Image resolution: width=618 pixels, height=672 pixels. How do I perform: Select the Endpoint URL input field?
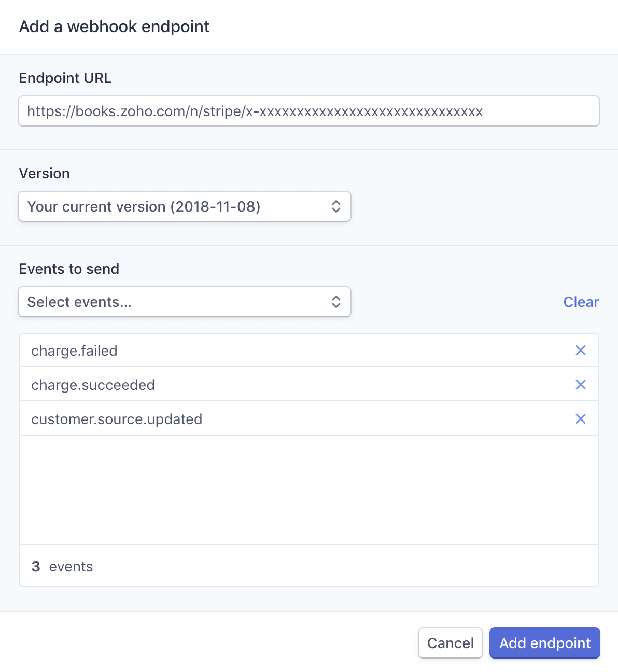[308, 111]
